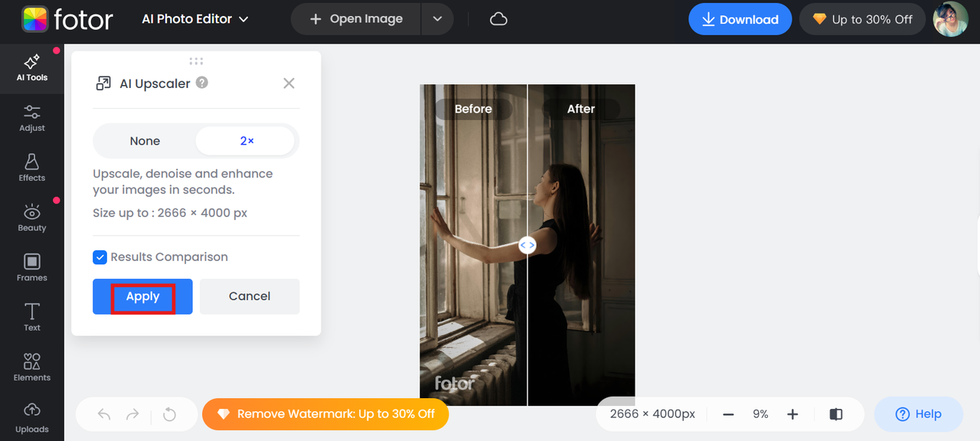Open the Effects sidebar panel

tap(32, 168)
